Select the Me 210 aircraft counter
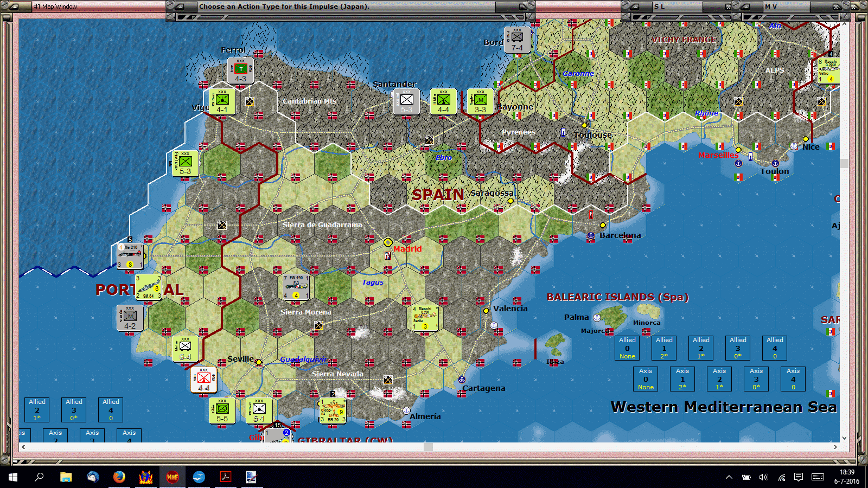 (x=130, y=256)
